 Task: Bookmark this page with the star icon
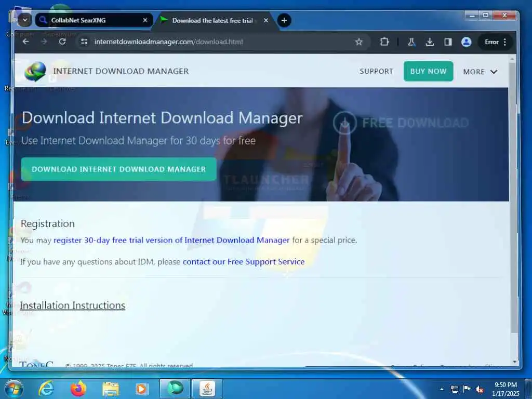tap(358, 42)
